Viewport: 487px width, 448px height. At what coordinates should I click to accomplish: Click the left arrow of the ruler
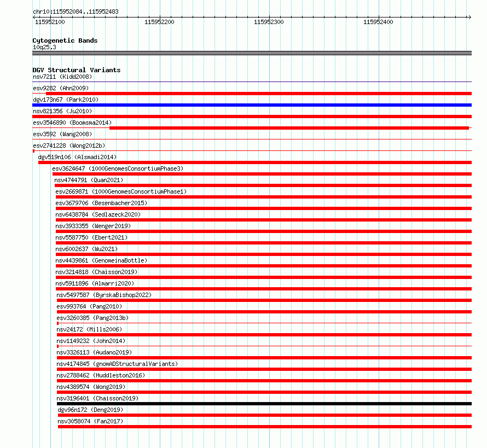coord(34,18)
